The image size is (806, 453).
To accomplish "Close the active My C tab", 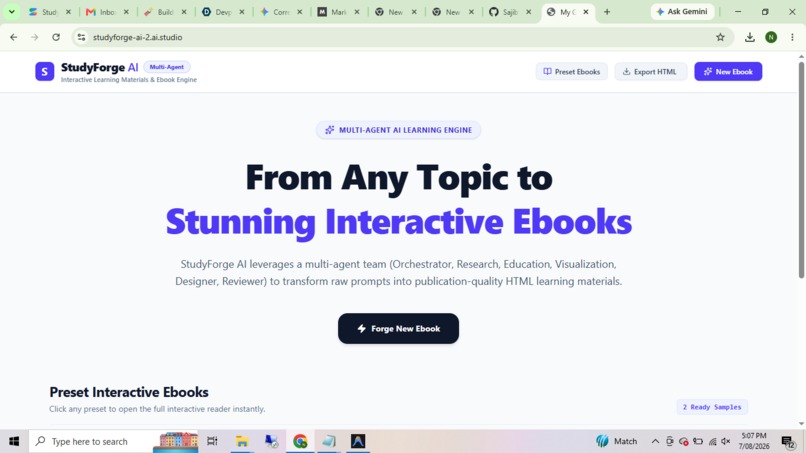I will [x=585, y=12].
